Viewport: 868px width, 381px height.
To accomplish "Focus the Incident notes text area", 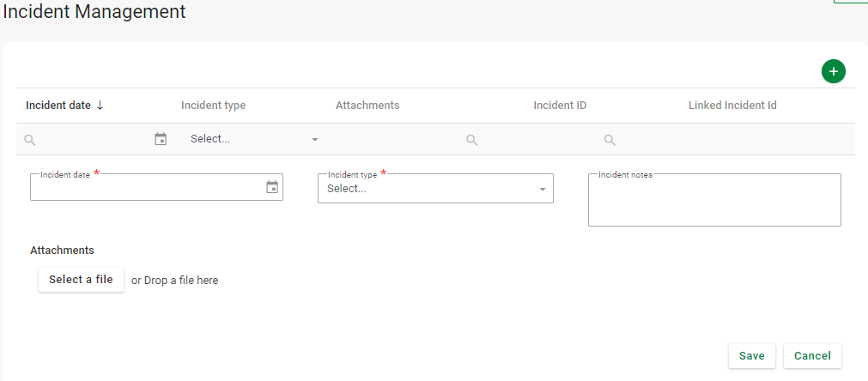I will coord(713,202).
